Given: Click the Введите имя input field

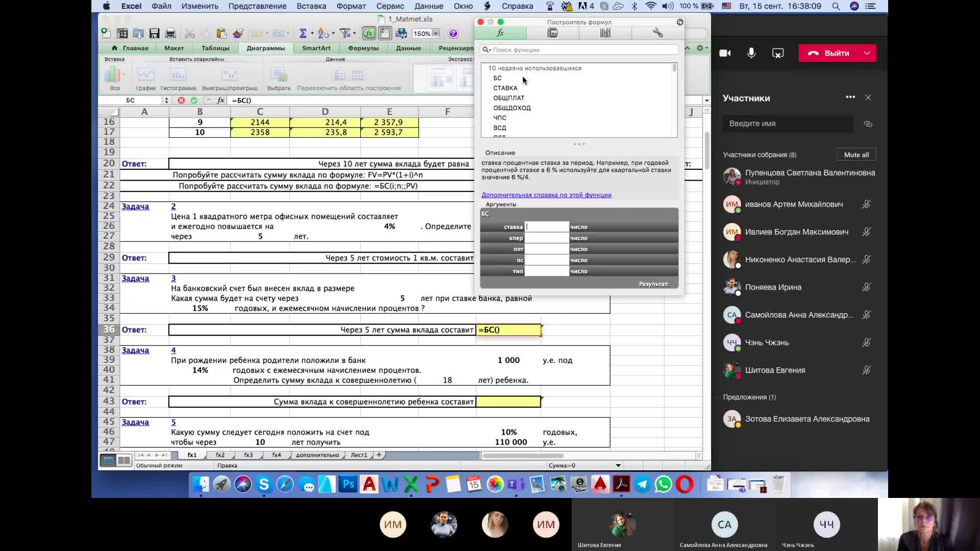Looking at the screenshot, I should tap(788, 124).
